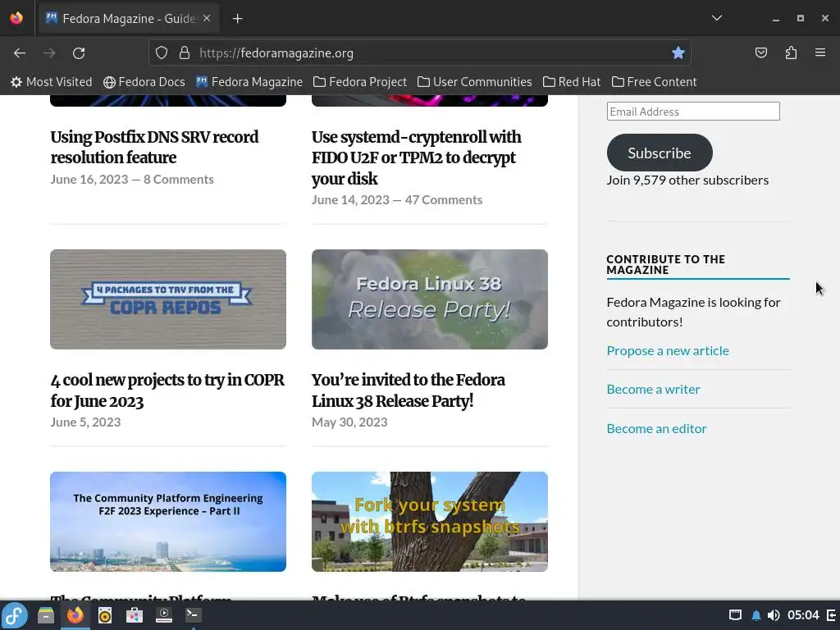
Task: Expand the list all tabs chevron
Action: 717,18
